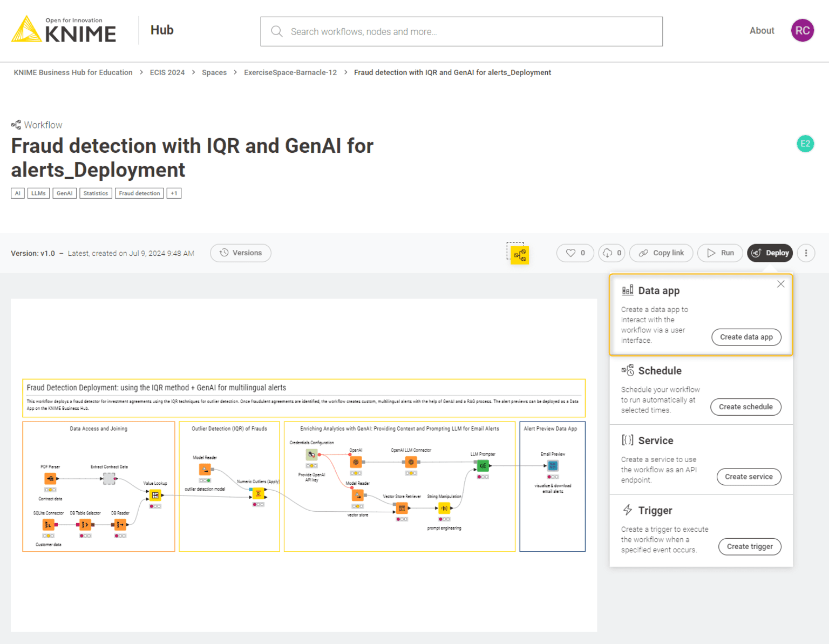Viewport: 829px width, 644px height.
Task: Click Create trigger
Action: pyautogui.click(x=750, y=546)
